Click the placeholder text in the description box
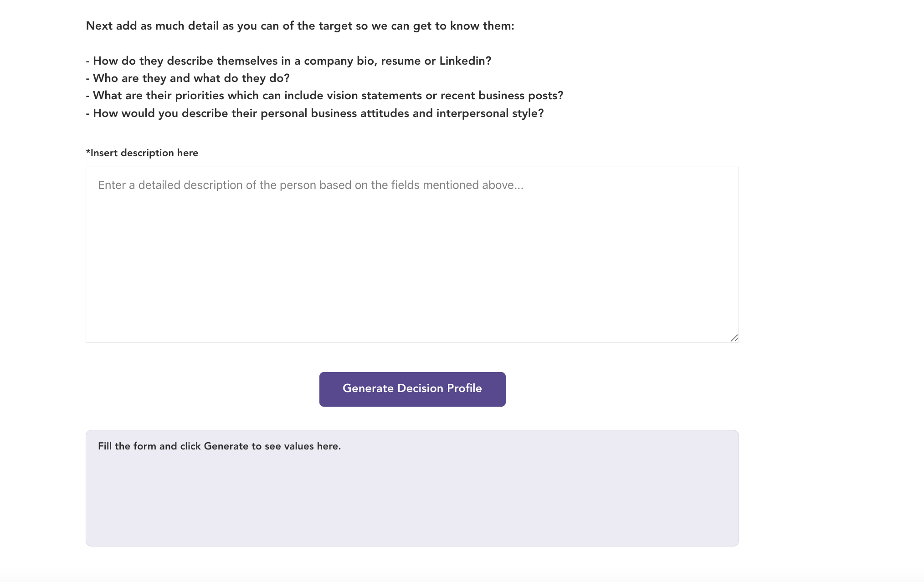 pyautogui.click(x=310, y=185)
